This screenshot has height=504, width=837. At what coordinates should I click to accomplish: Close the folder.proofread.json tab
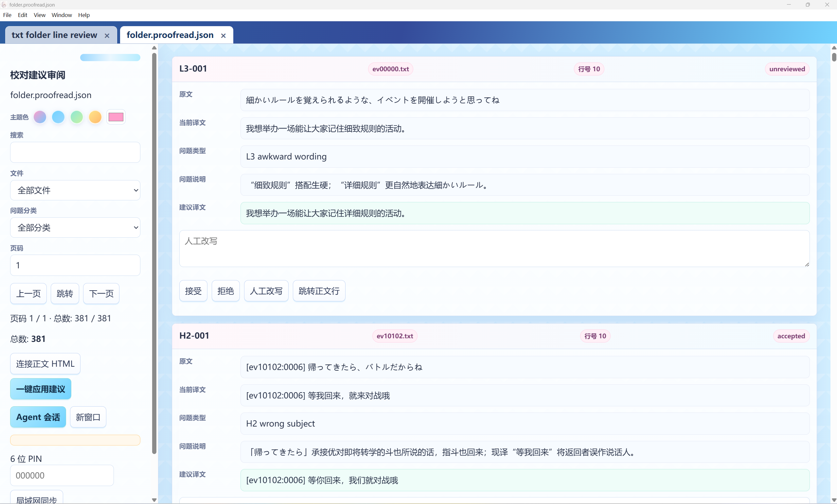(x=223, y=36)
